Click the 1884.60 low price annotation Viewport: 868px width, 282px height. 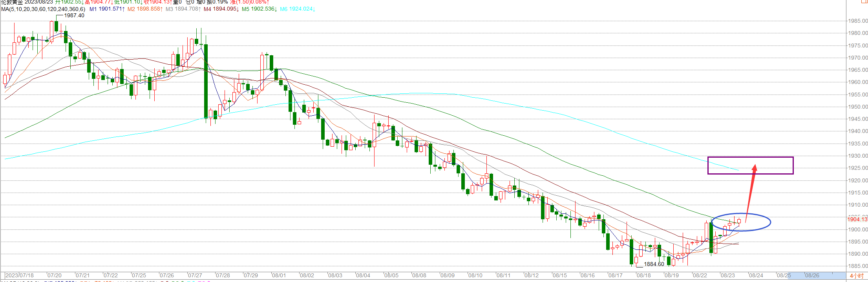654,264
